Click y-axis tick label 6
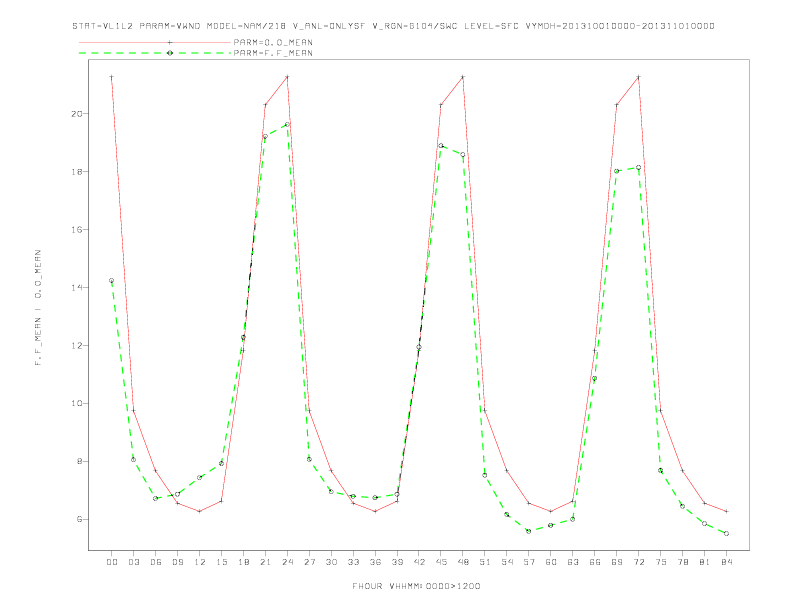Viewport: 792px width, 612px height. click(80, 520)
